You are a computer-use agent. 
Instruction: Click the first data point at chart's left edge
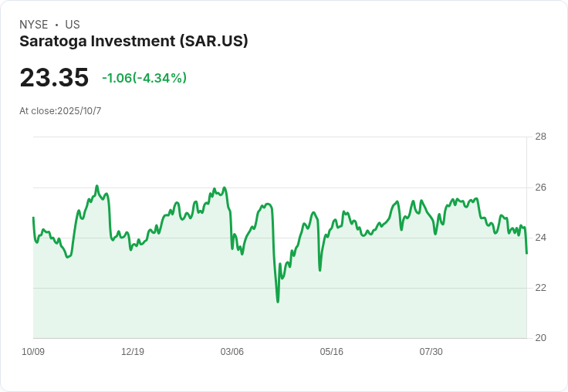point(33,218)
